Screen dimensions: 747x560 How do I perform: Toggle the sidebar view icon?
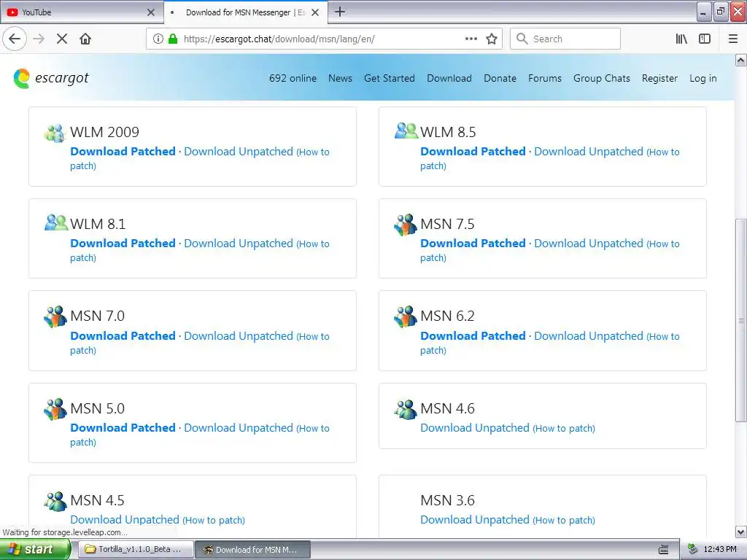(705, 39)
